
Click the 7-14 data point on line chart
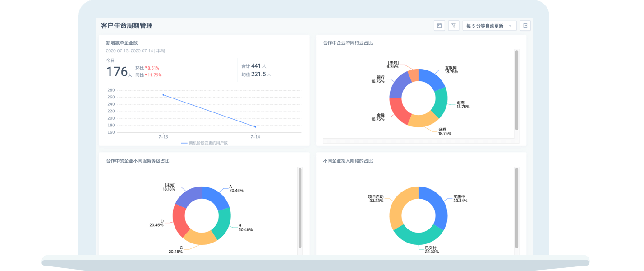(255, 127)
